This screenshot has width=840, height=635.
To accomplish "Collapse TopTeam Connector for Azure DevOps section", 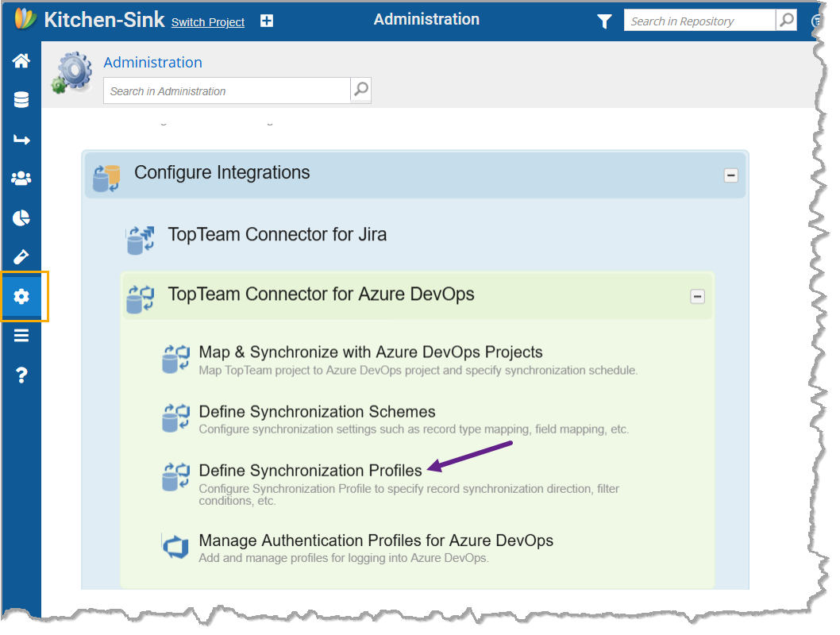I will (x=697, y=297).
